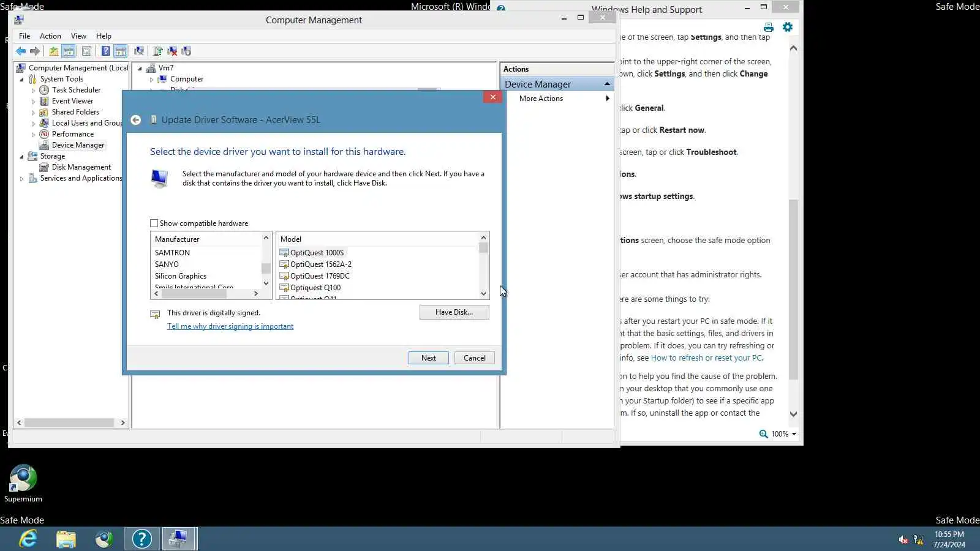980x551 pixels.
Task: Expand the Local Users and Groups node
Action: pyautogui.click(x=33, y=123)
